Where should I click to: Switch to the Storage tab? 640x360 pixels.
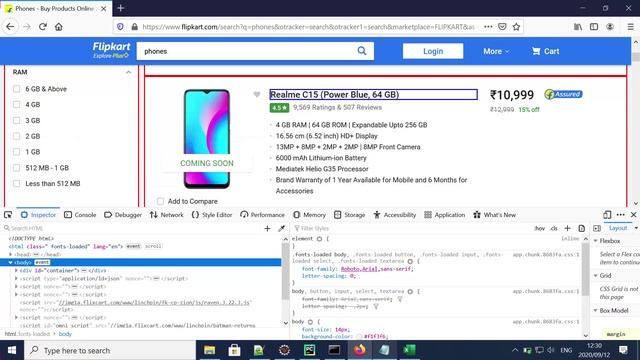(349, 215)
